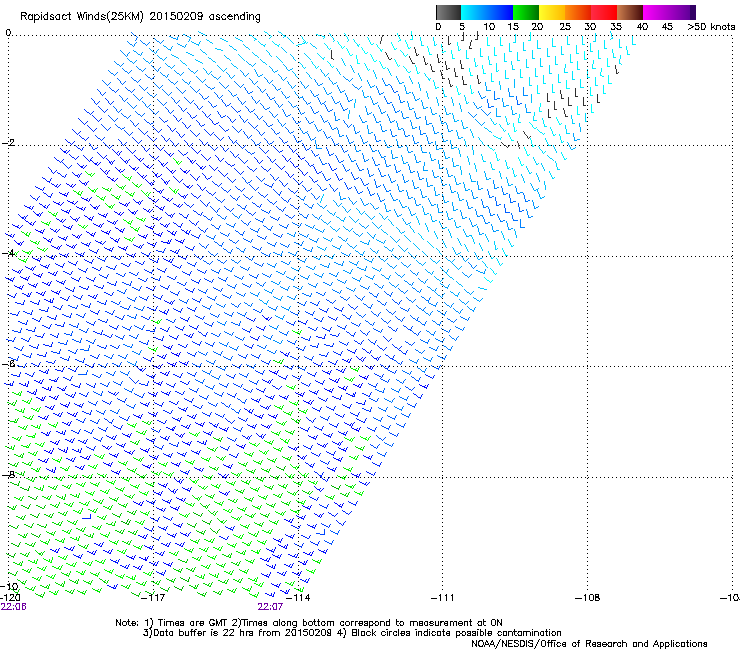Click the longitude label -120
740x650 pixels.
(9, 598)
